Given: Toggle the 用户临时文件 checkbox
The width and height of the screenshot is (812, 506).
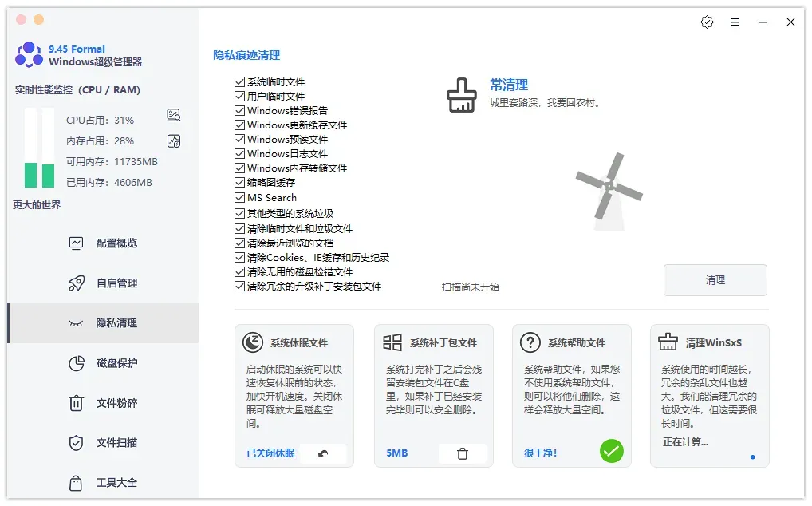Looking at the screenshot, I should [x=239, y=97].
